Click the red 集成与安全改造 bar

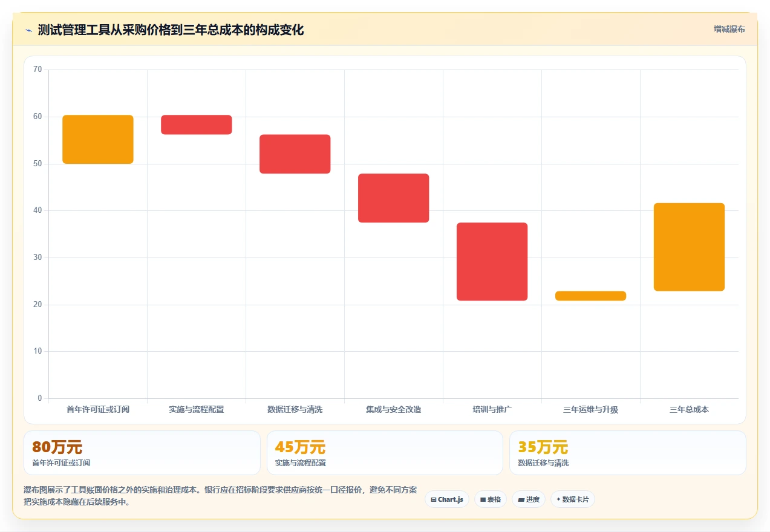click(394, 198)
